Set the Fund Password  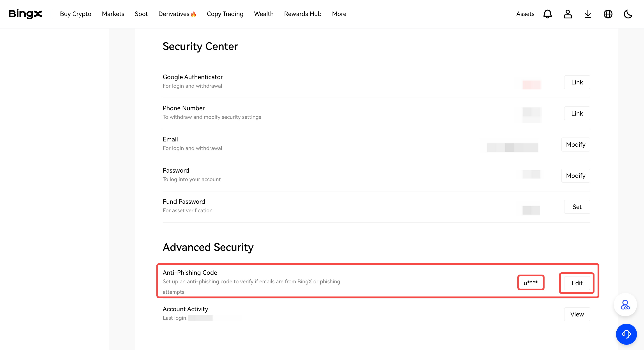(577, 207)
